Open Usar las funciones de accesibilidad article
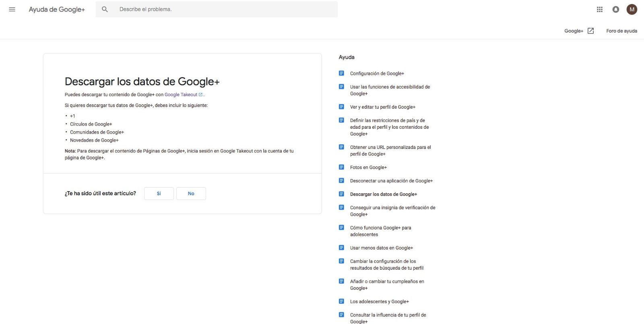644x324 pixels. (x=390, y=90)
